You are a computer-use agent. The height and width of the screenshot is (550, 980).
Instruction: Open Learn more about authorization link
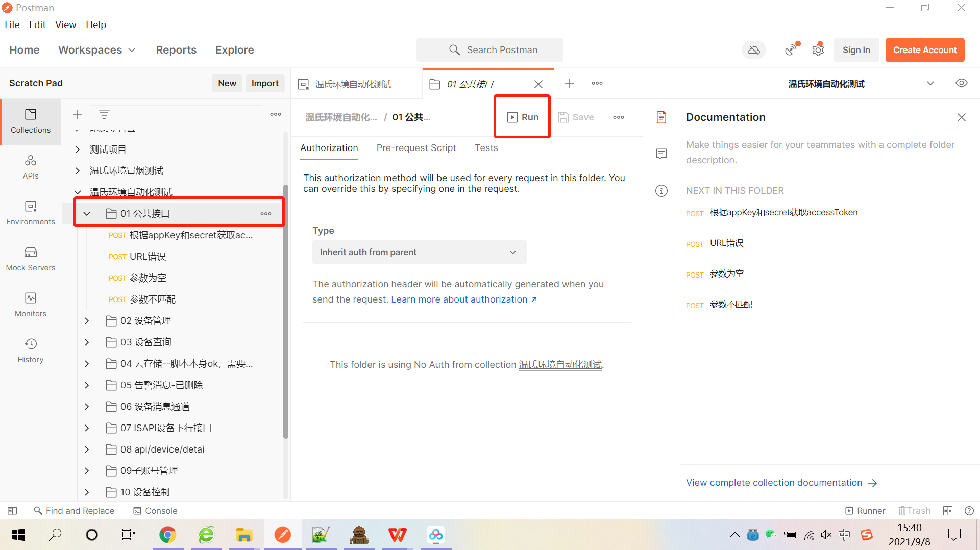tap(464, 299)
